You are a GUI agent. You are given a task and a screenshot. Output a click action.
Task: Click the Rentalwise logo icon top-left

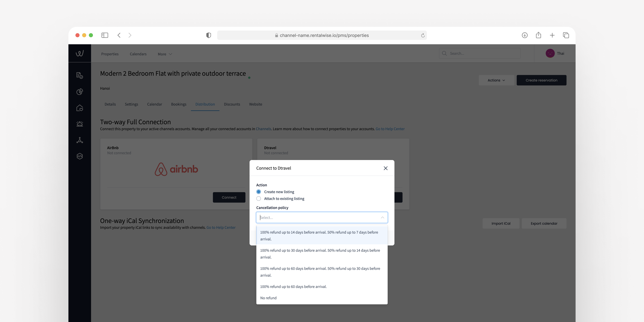[x=80, y=53]
